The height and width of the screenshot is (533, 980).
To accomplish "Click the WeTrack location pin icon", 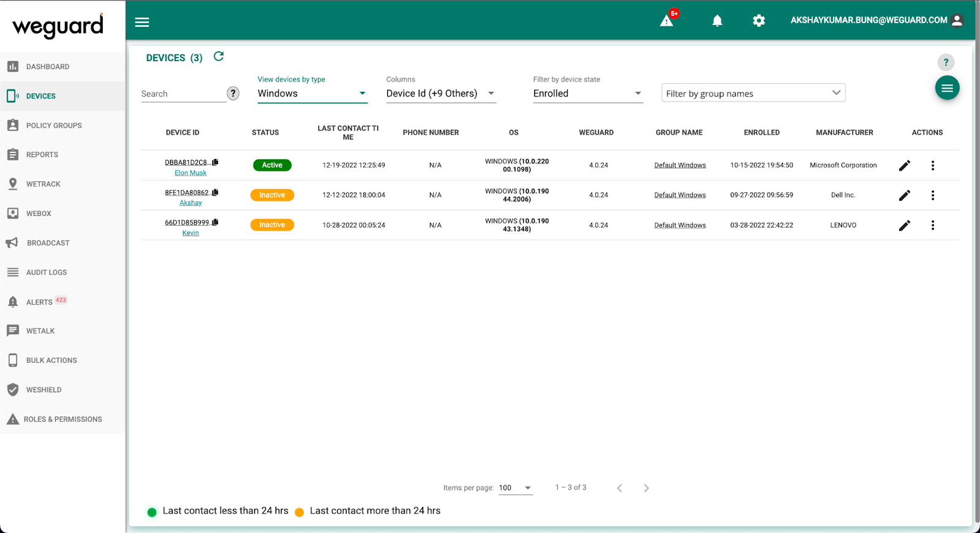I will click(13, 184).
